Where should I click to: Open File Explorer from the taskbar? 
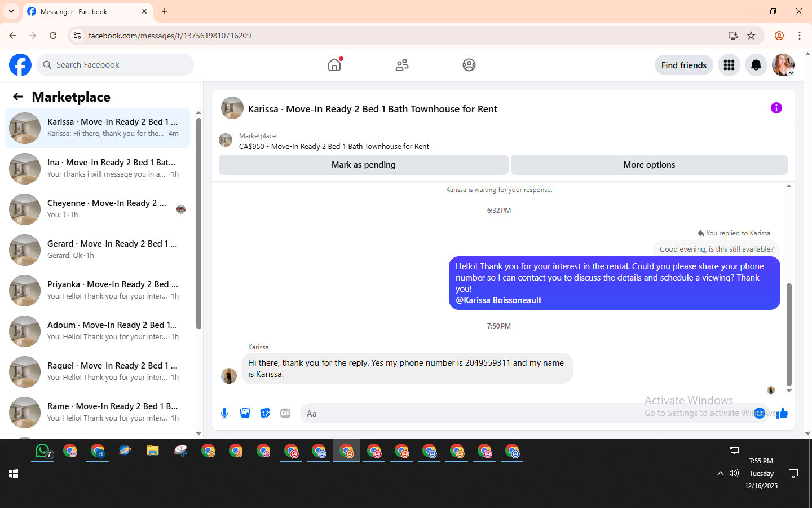point(153,451)
